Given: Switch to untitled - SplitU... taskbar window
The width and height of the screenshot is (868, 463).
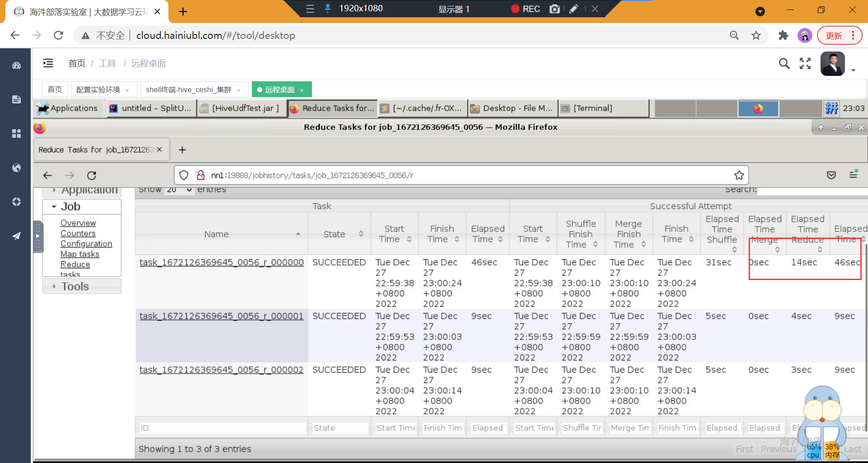Looking at the screenshot, I should point(151,108).
